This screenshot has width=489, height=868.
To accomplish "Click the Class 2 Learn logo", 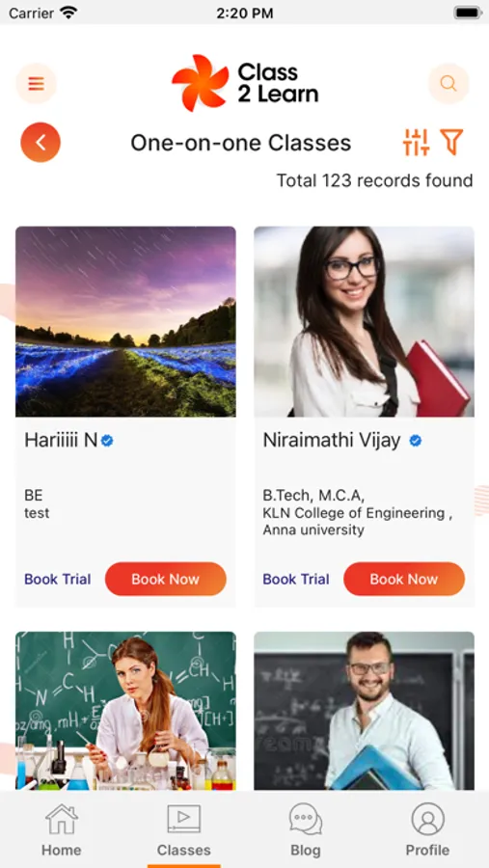I will pyautogui.click(x=245, y=83).
